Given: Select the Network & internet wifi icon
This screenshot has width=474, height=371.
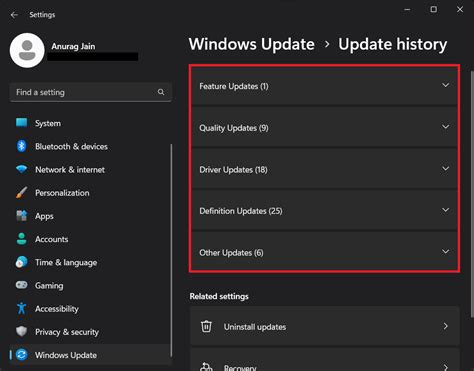Looking at the screenshot, I should 22,169.
